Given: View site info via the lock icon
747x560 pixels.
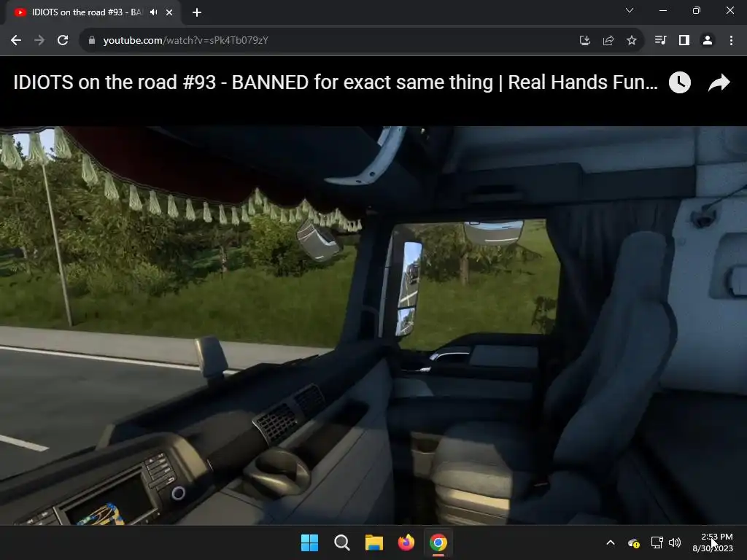Looking at the screenshot, I should 92,41.
